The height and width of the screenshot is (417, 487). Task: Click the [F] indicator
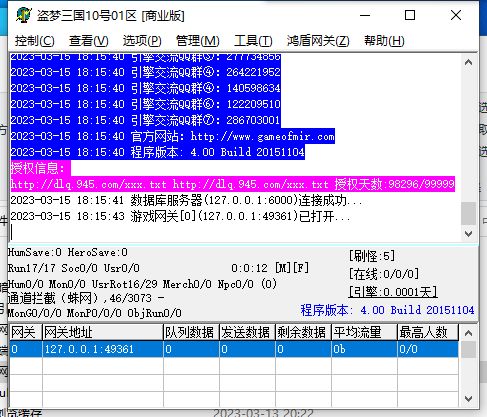pos(301,268)
